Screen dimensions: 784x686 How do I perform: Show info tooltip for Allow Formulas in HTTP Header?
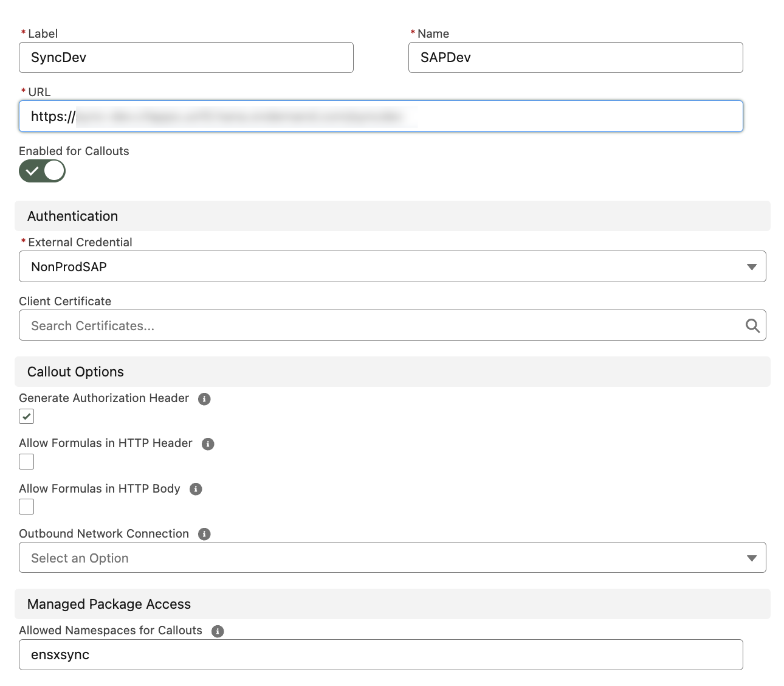(x=208, y=444)
